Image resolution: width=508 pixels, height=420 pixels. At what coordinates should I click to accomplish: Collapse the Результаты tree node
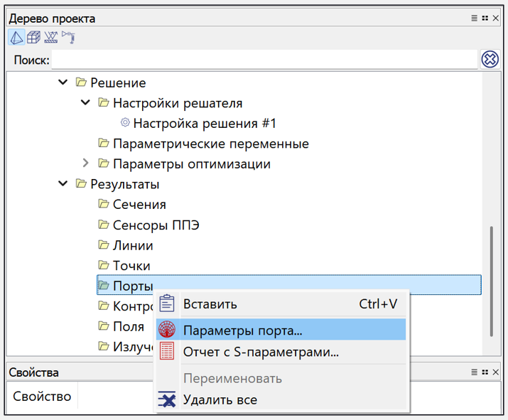[63, 184]
